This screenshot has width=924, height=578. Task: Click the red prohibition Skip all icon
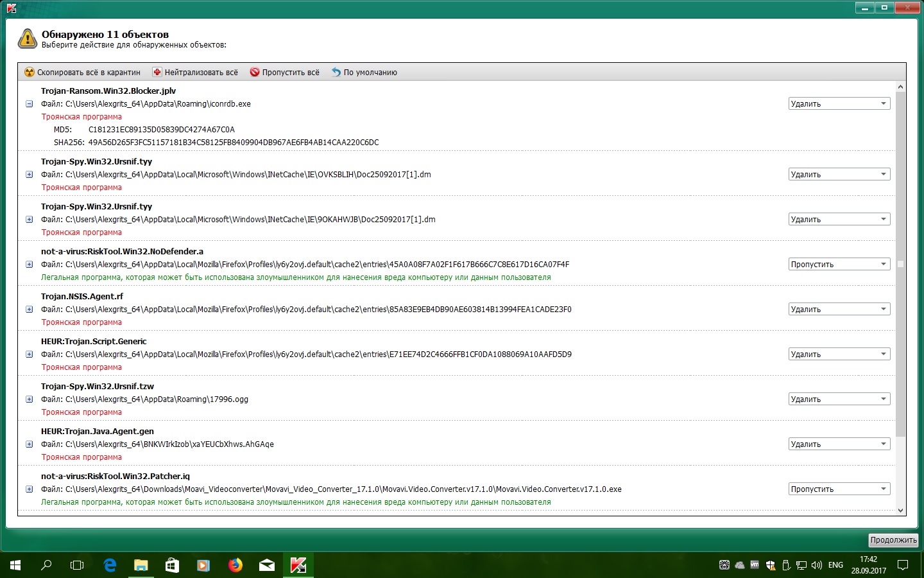(255, 72)
